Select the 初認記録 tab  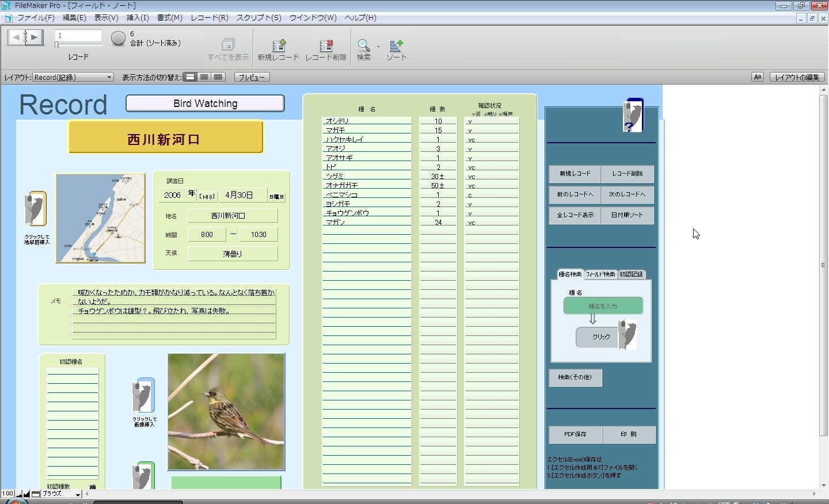pyautogui.click(x=632, y=274)
